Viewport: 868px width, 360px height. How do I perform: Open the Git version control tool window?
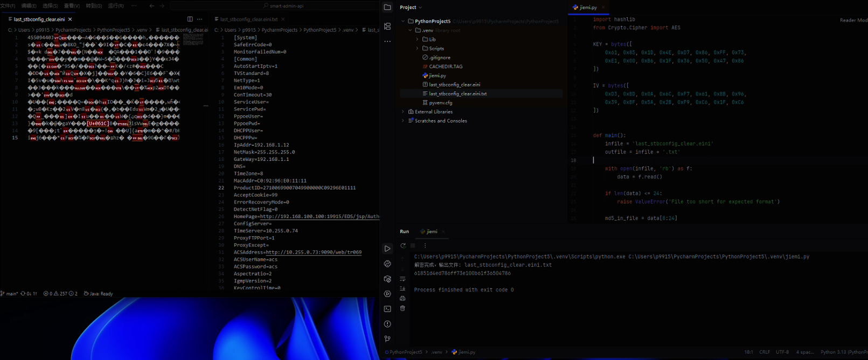coord(387,339)
